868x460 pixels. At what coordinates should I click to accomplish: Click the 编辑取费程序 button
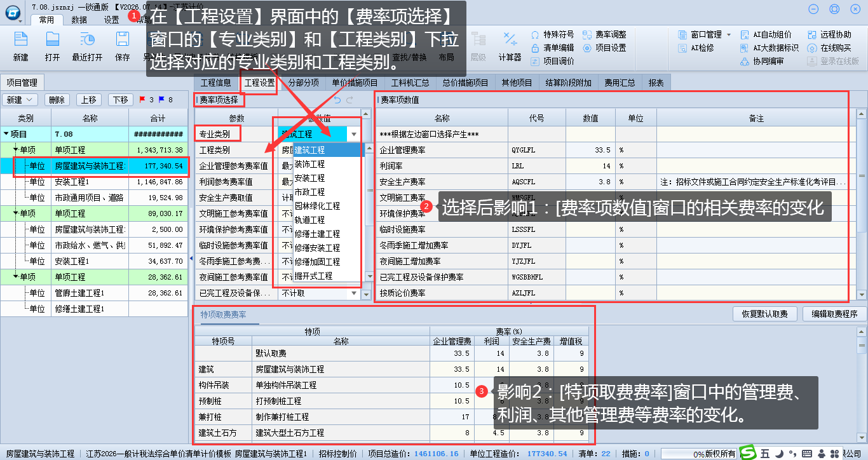[834, 314]
